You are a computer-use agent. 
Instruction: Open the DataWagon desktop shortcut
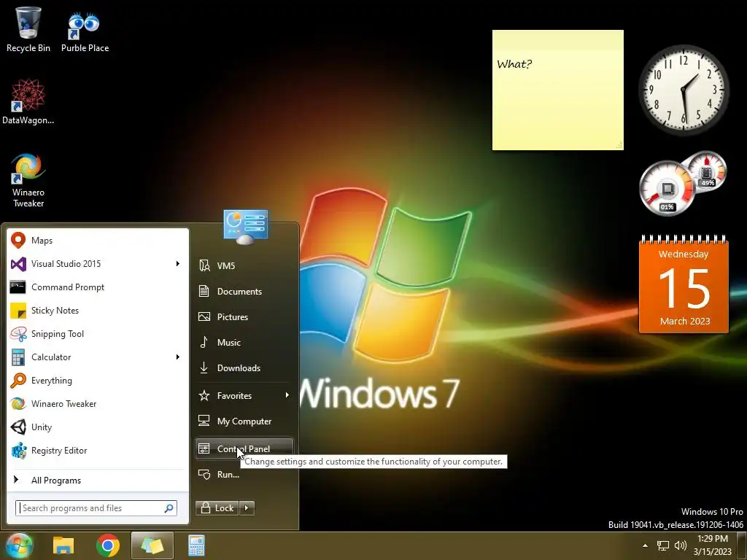pyautogui.click(x=28, y=101)
